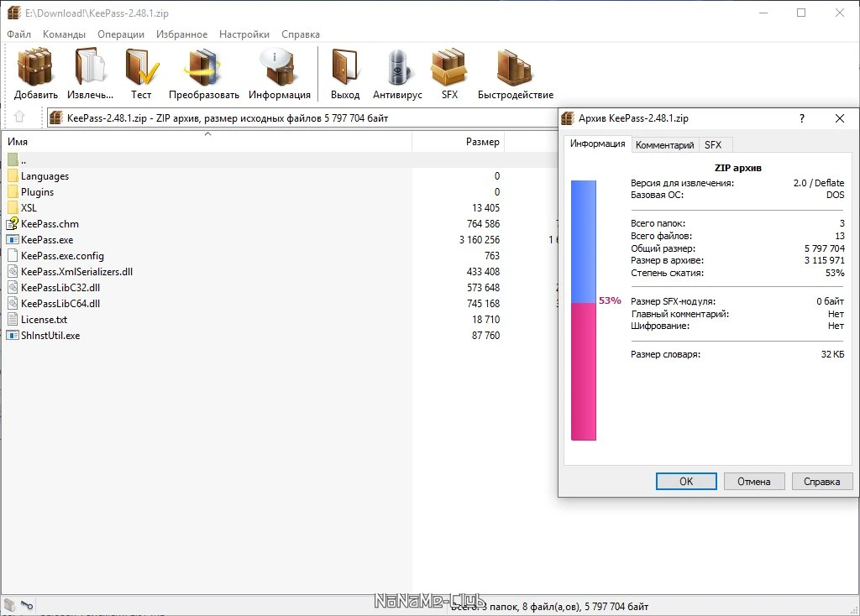The image size is (860, 616).
Task: Click the KeePass.exe application icon
Action: tap(13, 239)
